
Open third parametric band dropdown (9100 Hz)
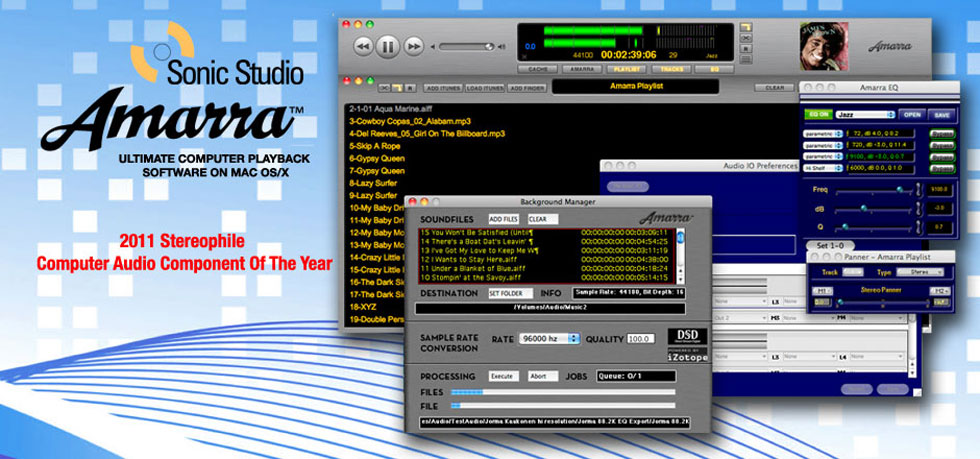[x=823, y=156]
